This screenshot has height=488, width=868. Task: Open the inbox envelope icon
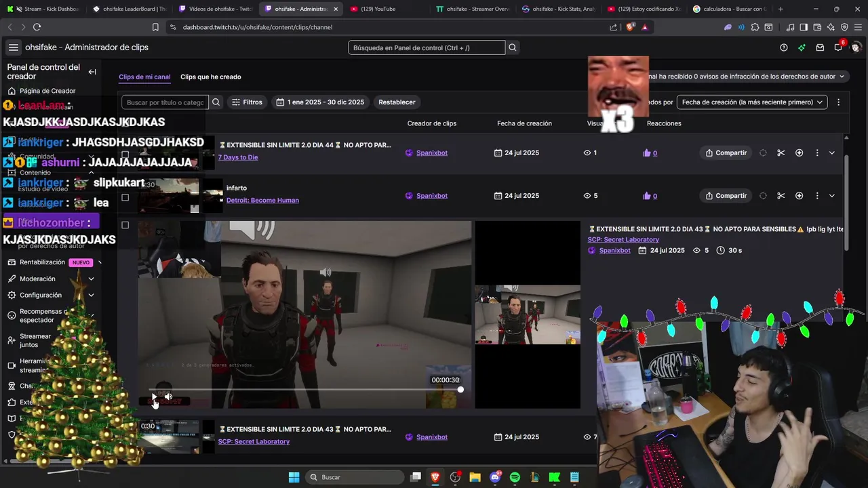click(820, 47)
